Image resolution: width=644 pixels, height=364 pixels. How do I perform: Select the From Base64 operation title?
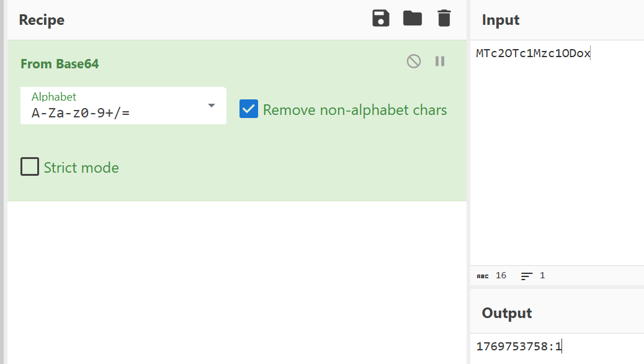pos(60,64)
